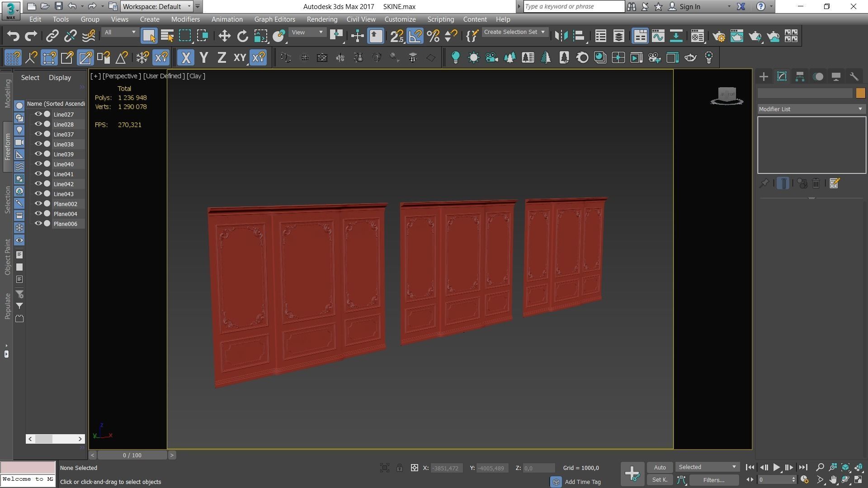Open the Material Editor

(698, 36)
